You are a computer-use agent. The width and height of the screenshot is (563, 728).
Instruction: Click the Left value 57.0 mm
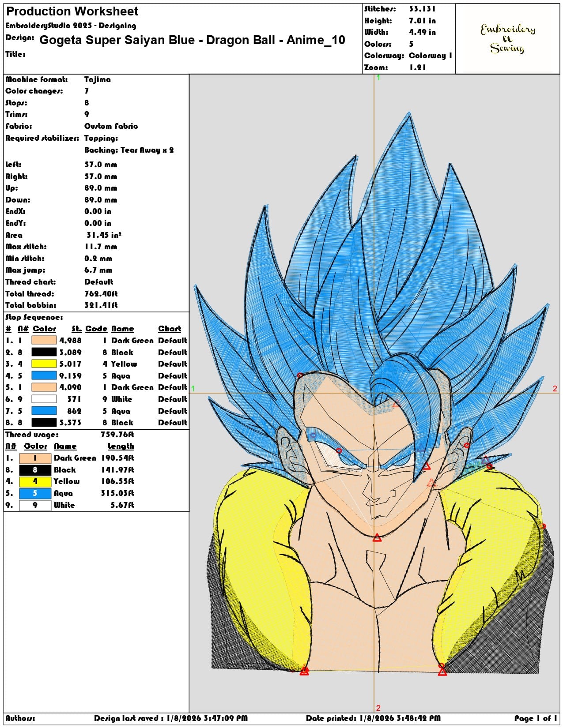click(x=101, y=165)
